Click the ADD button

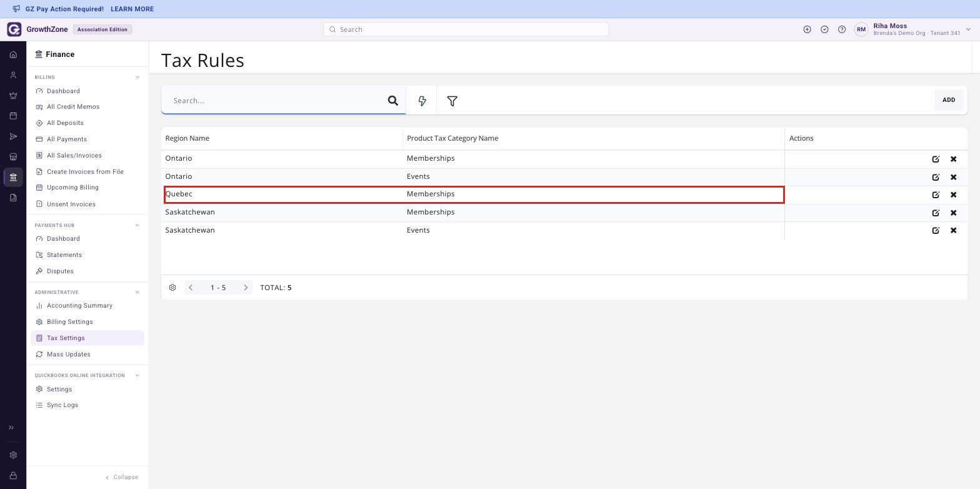click(949, 100)
